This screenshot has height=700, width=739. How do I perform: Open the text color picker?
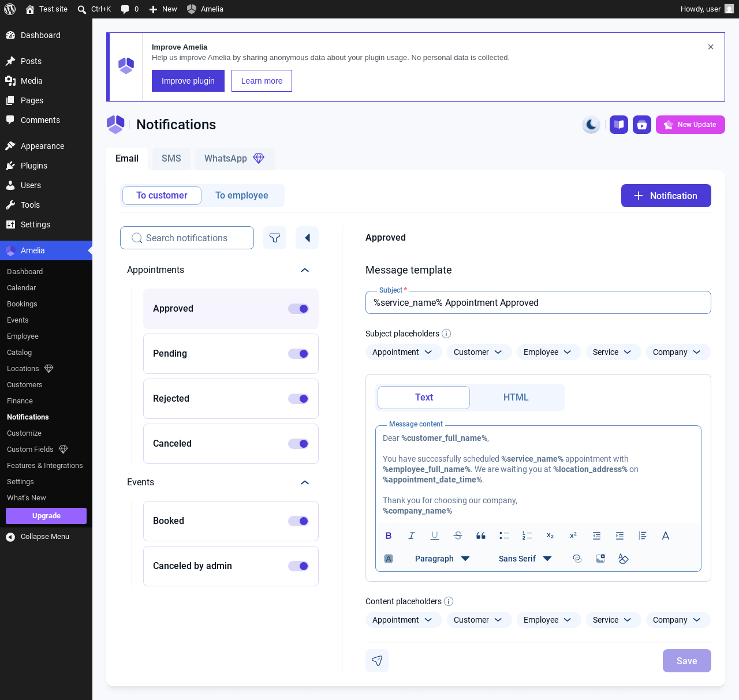coord(666,536)
